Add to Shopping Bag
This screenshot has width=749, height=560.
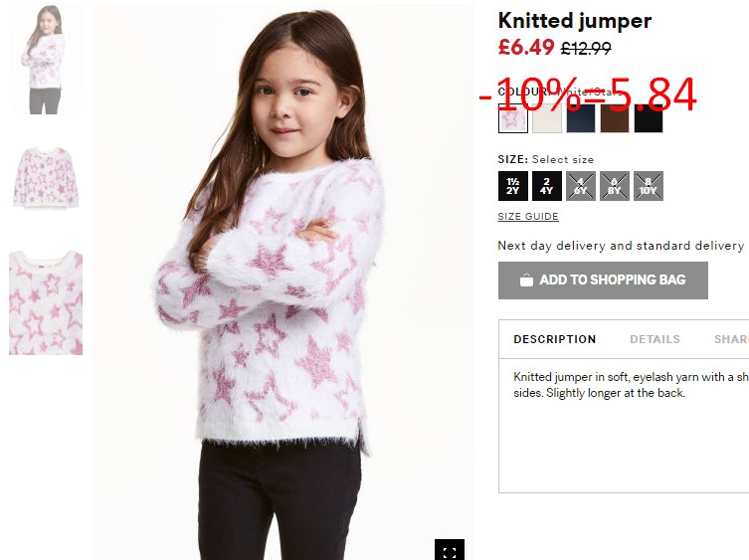click(x=603, y=280)
